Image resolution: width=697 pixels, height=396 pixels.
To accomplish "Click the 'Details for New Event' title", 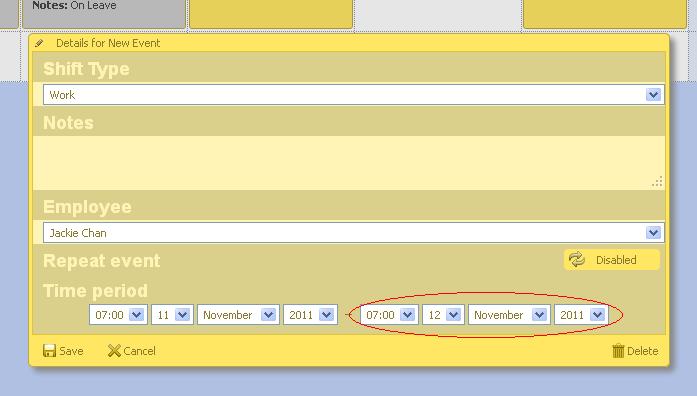I will 108,43.
